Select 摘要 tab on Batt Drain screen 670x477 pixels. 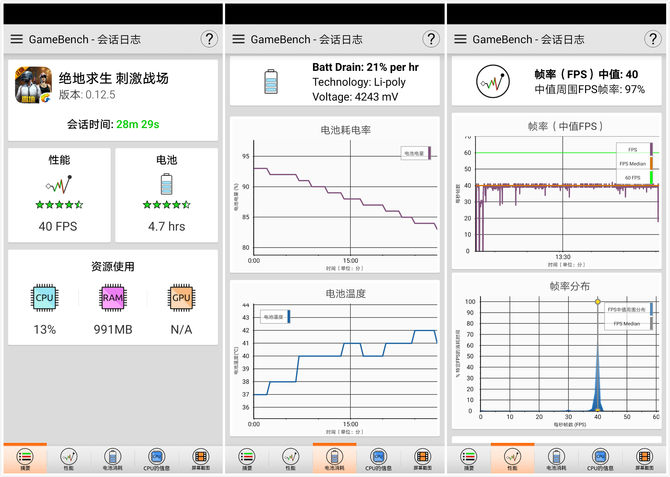pos(247,460)
